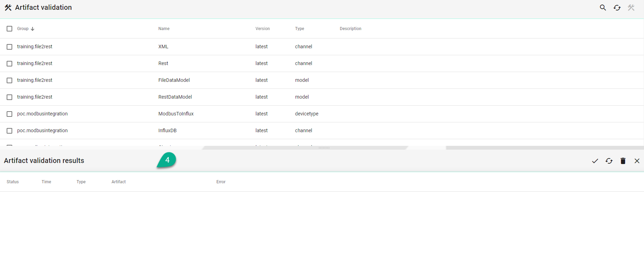Select the RestDataModel artifact name
This screenshot has height=270, width=644.
(x=175, y=97)
